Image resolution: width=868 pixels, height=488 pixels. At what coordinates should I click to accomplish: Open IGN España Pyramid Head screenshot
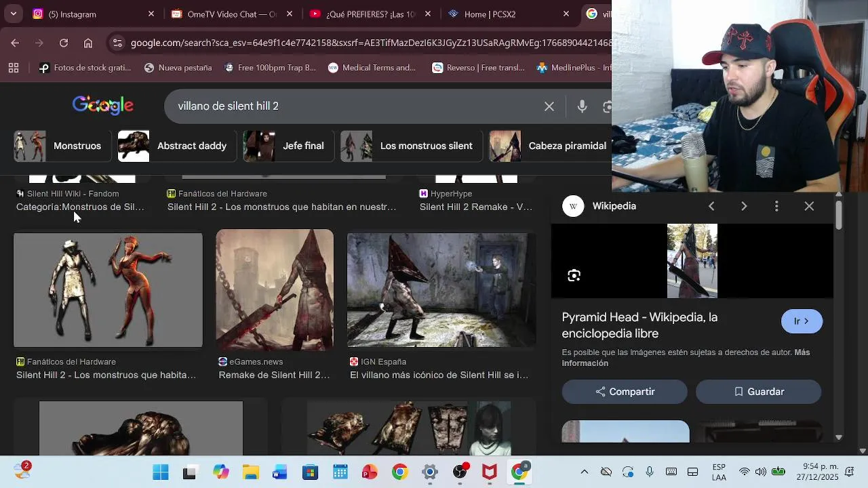(441, 290)
